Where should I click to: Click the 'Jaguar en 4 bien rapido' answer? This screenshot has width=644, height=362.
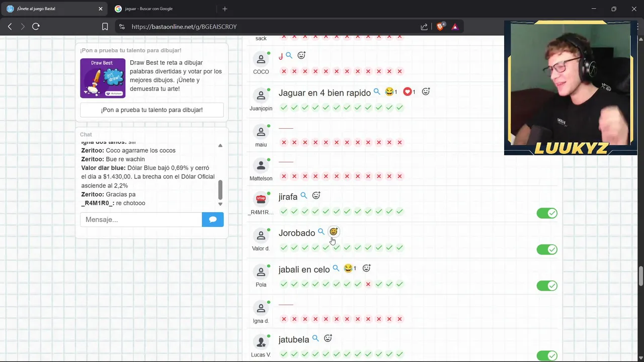(x=325, y=93)
